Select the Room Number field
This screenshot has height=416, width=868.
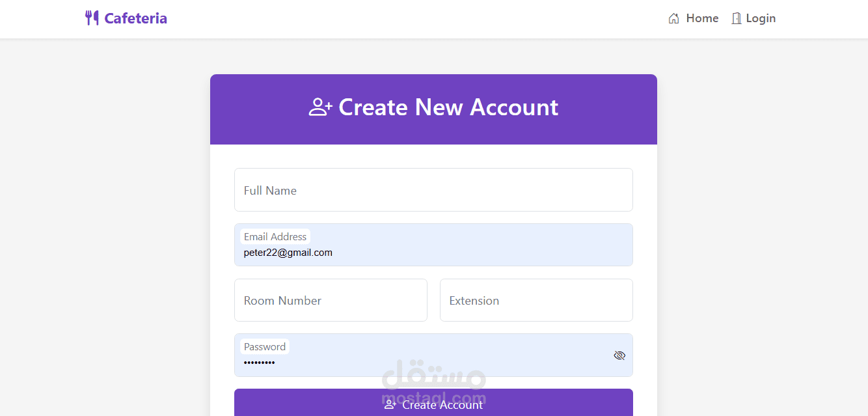[x=331, y=300]
